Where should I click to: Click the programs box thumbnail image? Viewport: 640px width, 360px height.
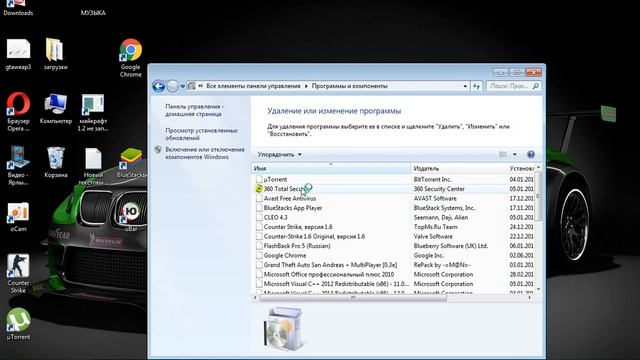tap(284, 329)
